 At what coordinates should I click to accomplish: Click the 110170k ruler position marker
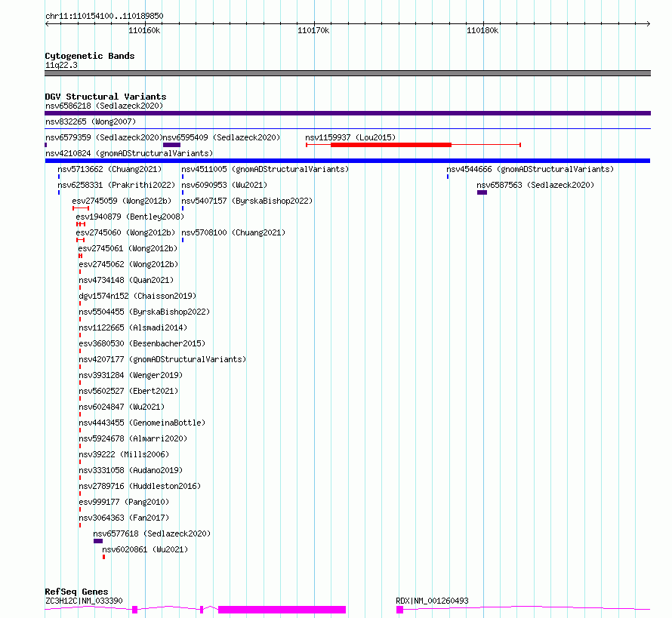(x=313, y=30)
